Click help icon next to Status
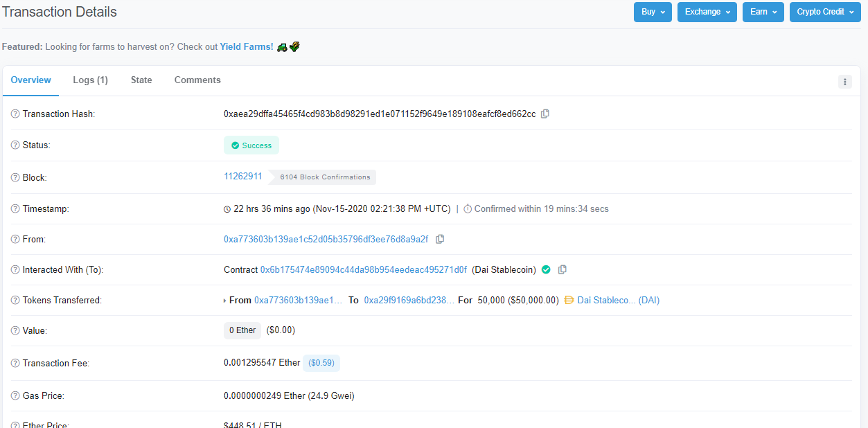868x428 pixels. click(15, 145)
